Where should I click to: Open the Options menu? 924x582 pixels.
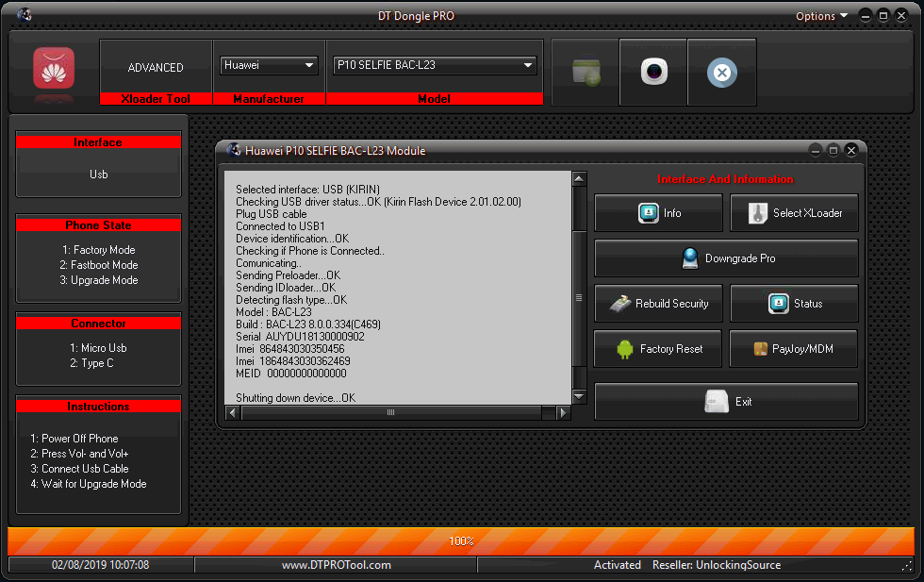[821, 16]
